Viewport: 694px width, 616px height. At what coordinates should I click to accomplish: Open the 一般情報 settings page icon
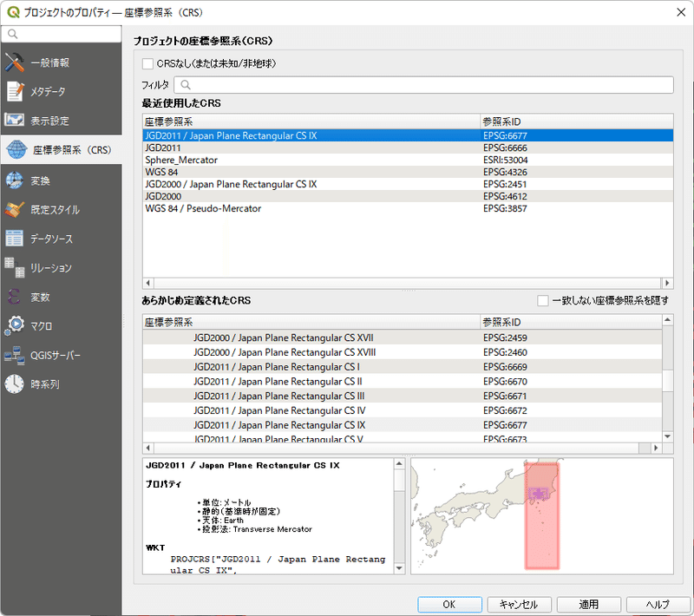(x=14, y=62)
